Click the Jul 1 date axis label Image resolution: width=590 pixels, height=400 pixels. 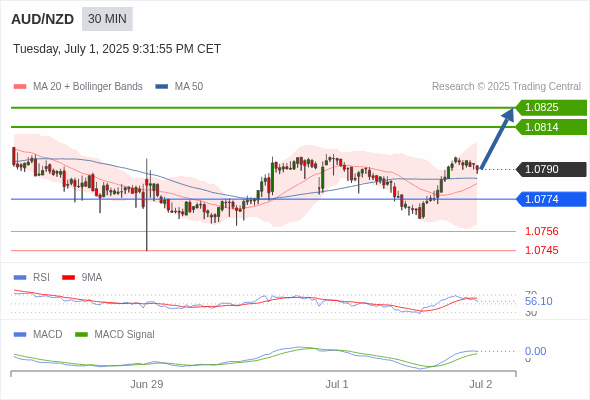[337, 384]
